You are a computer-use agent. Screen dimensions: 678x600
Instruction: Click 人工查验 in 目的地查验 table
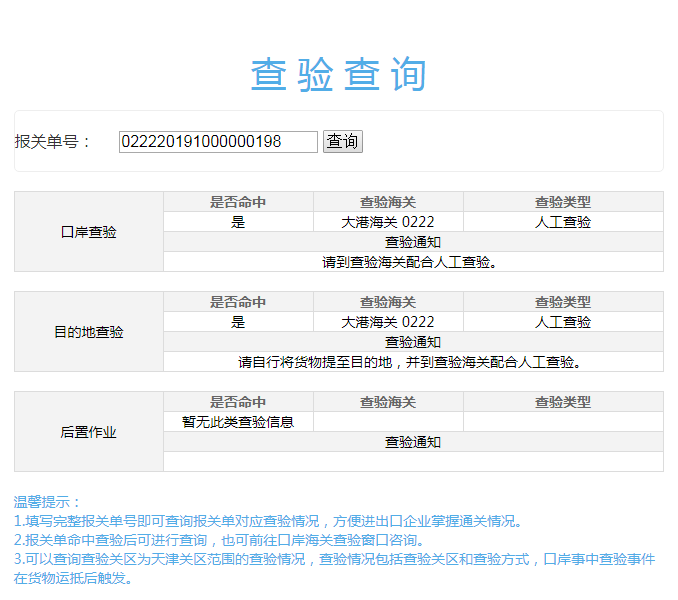(x=563, y=322)
